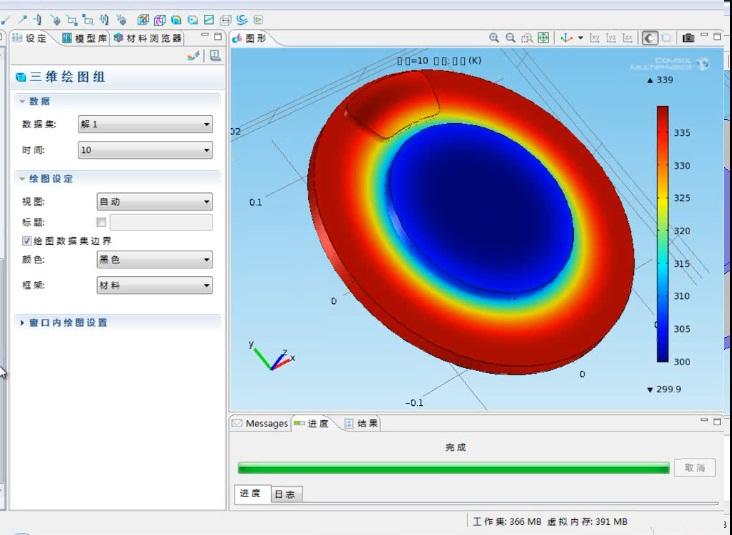Open the Messages tab

260,423
